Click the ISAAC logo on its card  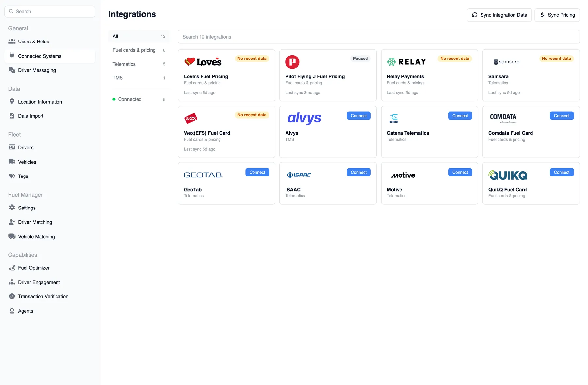click(299, 175)
